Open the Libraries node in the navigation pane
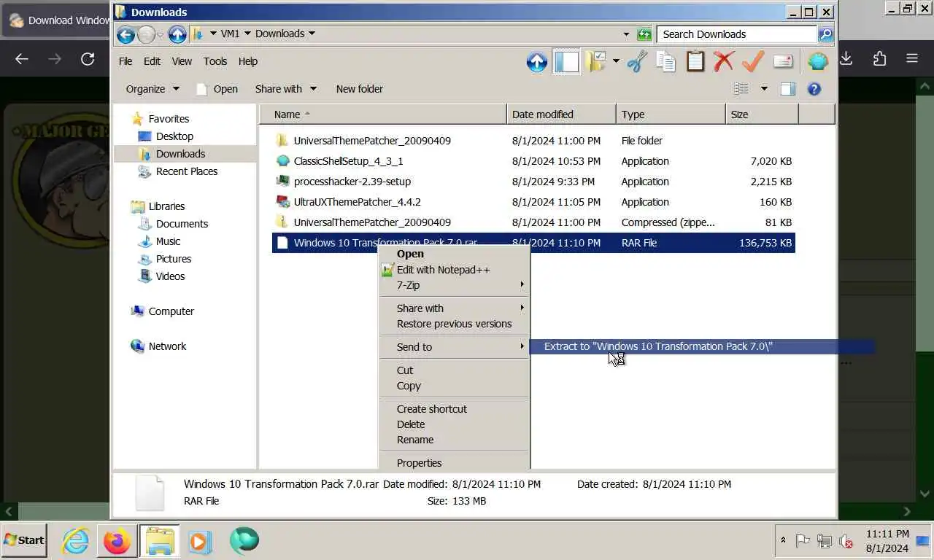This screenshot has height=560, width=934. (166, 206)
